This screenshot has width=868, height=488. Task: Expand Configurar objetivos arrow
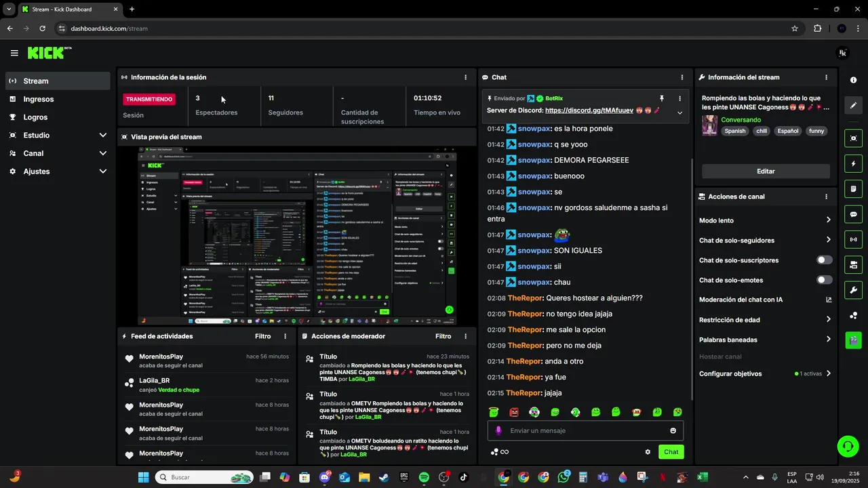click(x=828, y=373)
